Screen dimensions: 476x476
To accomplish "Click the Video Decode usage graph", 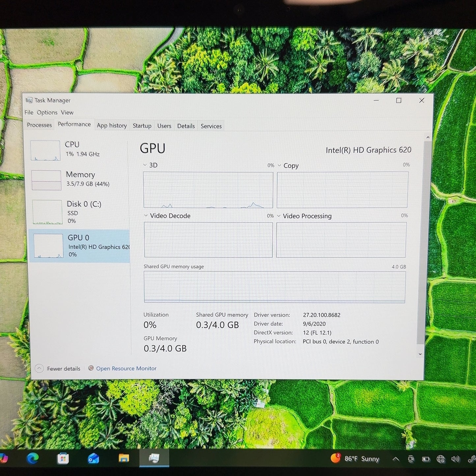I will [x=208, y=239].
